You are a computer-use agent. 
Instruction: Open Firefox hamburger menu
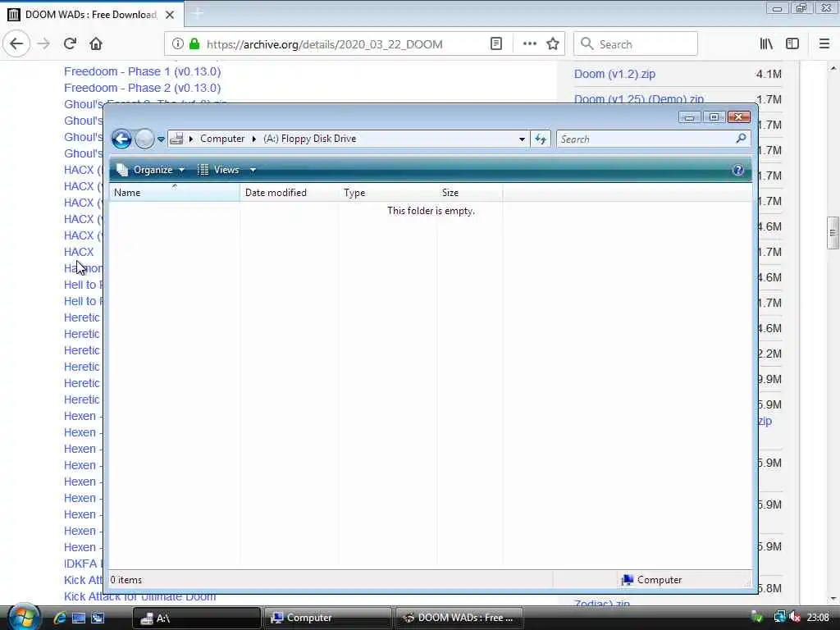click(x=824, y=44)
